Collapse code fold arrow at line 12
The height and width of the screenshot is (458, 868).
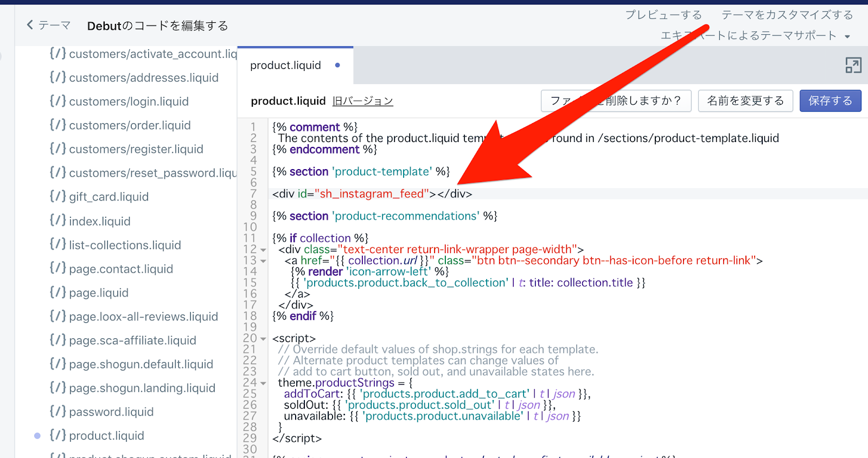(x=263, y=250)
